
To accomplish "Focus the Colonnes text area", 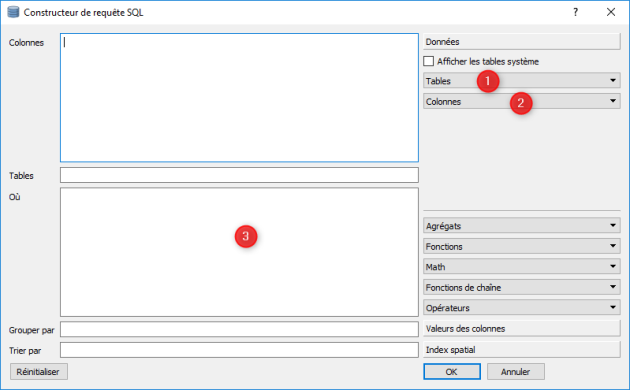I will (239, 98).
